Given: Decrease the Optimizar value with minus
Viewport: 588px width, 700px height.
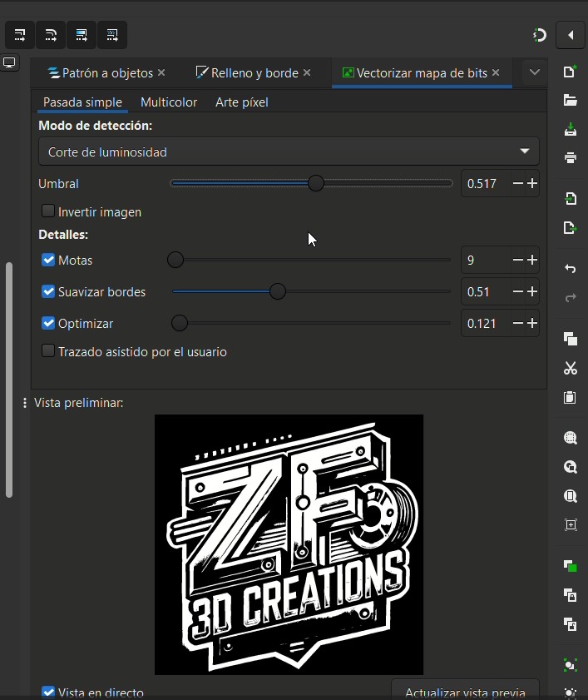Looking at the screenshot, I should point(517,323).
